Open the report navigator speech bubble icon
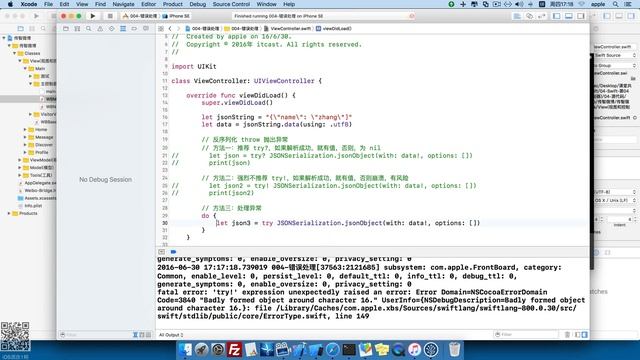This screenshot has width=640, height=360. pyautogui.click(x=146, y=29)
